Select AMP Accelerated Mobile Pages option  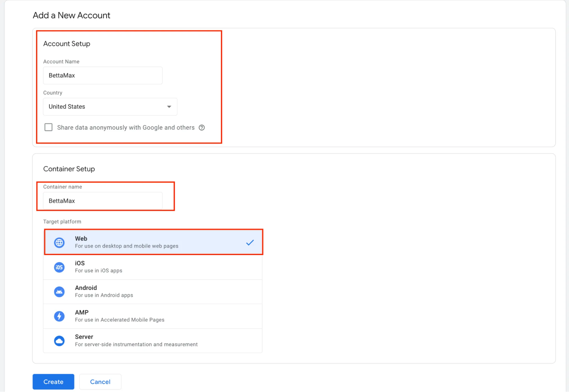point(153,316)
